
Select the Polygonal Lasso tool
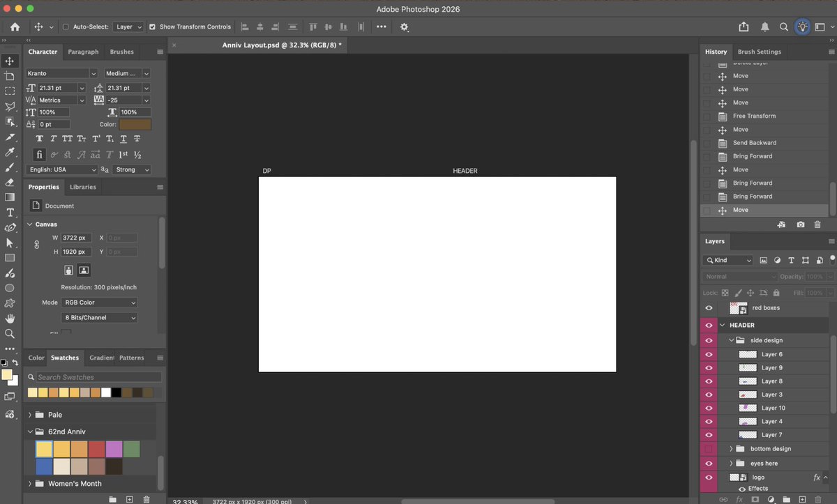(10, 107)
